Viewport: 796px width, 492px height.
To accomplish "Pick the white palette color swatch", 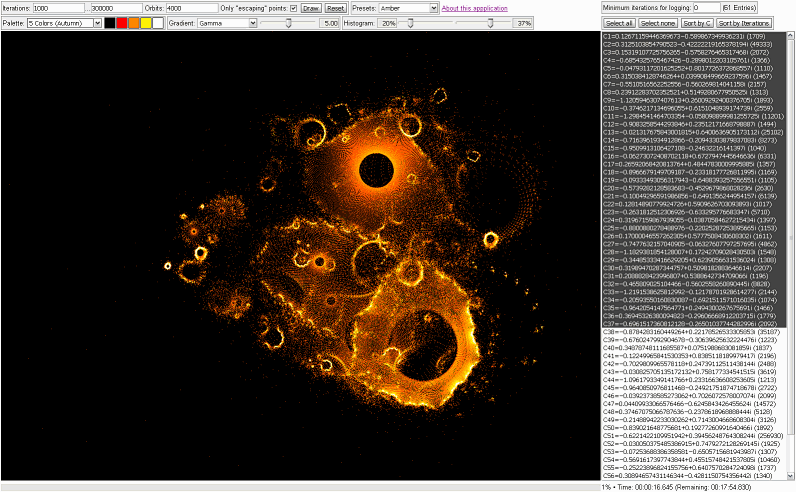I will pos(158,22).
